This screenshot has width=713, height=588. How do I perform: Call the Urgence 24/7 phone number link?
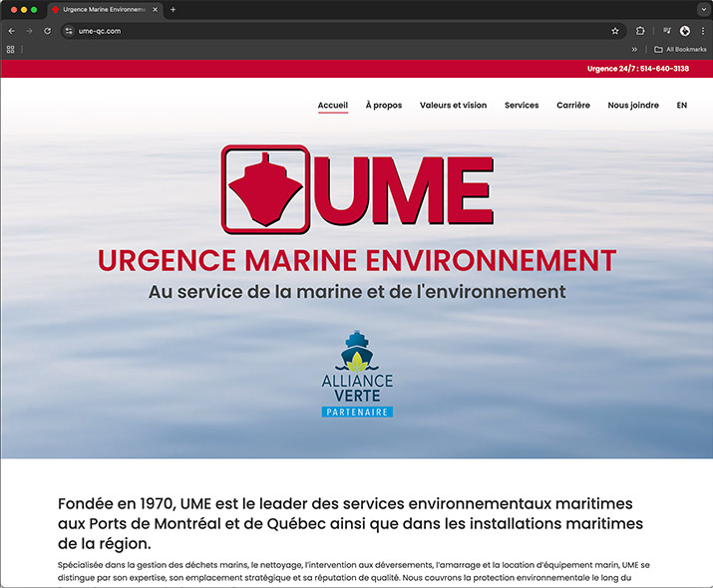click(638, 69)
